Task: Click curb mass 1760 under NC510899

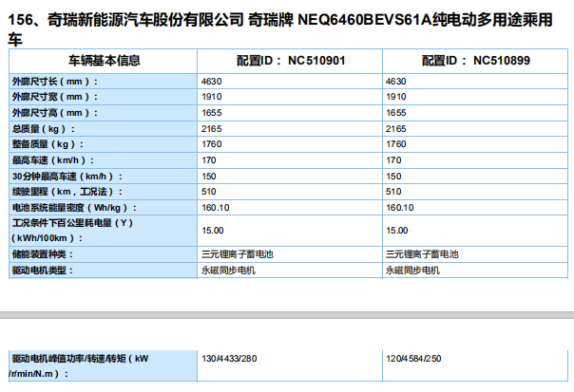Action: [x=396, y=144]
